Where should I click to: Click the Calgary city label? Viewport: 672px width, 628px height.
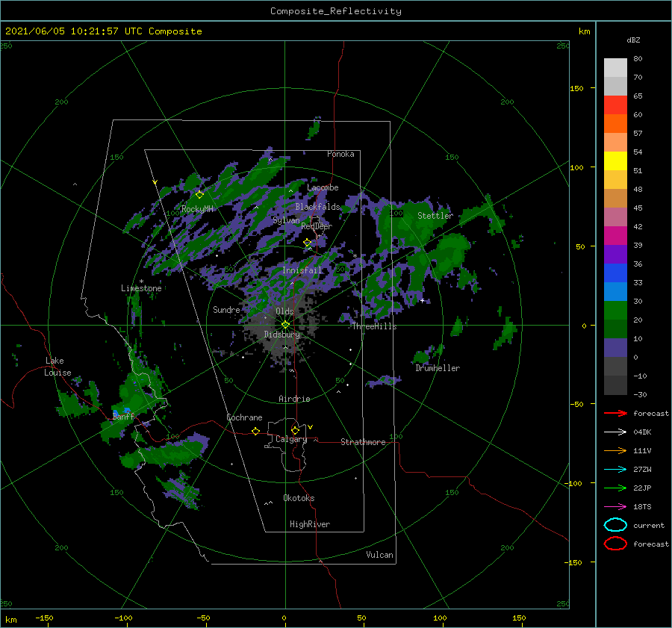(291, 439)
